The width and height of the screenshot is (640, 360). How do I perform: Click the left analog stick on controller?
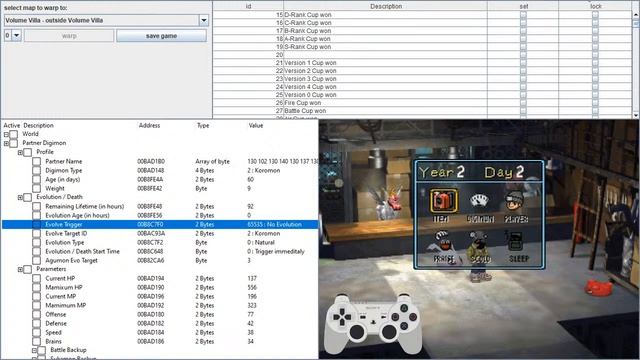click(357, 332)
